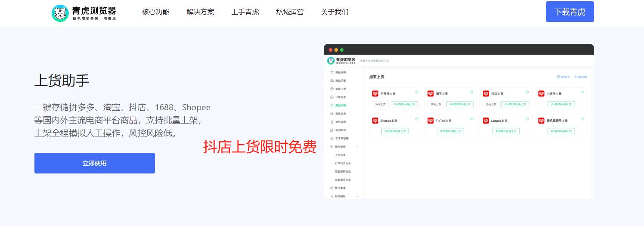Click the red logo on Shopee上货 card
The width and height of the screenshot is (644, 226).
(x=375, y=121)
